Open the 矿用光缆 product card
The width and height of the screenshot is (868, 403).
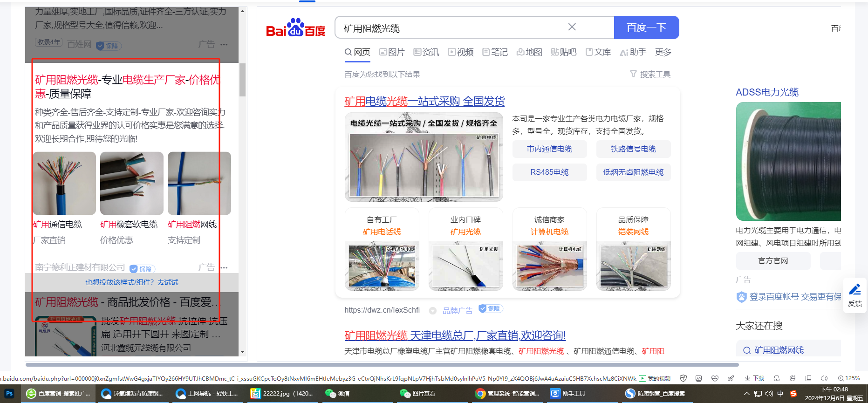pos(466,249)
